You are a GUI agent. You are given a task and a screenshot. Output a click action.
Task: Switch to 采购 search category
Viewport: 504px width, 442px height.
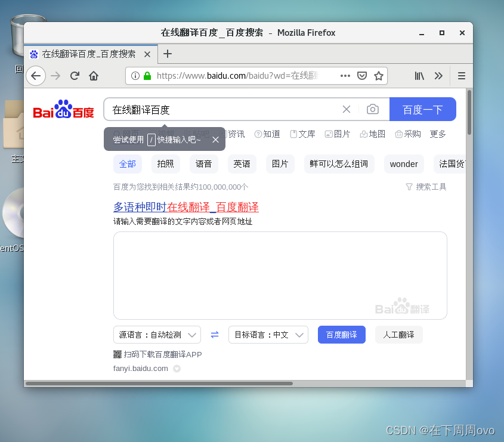(408, 134)
